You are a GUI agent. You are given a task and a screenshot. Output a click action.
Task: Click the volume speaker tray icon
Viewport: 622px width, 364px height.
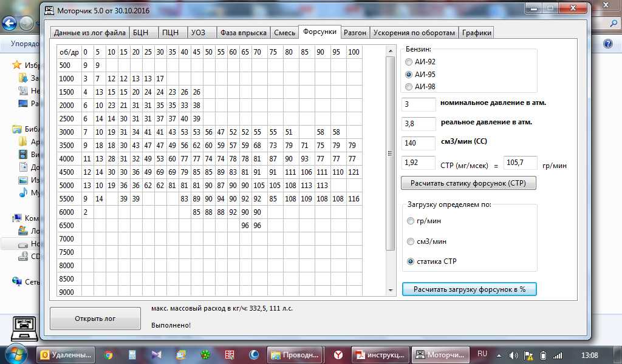point(513,356)
